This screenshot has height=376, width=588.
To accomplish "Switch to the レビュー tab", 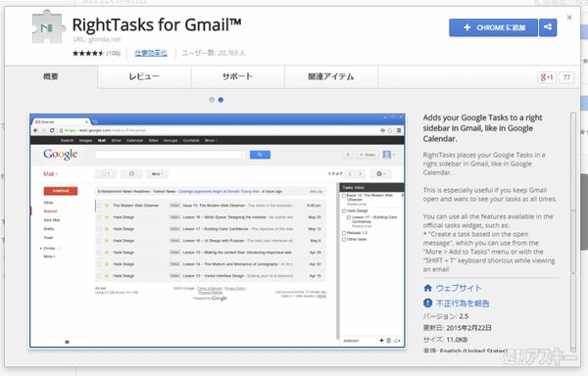I will [144, 76].
